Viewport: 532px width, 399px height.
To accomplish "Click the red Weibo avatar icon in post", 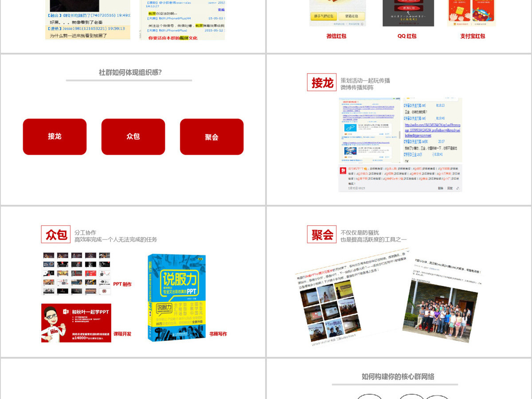I will point(343,171).
